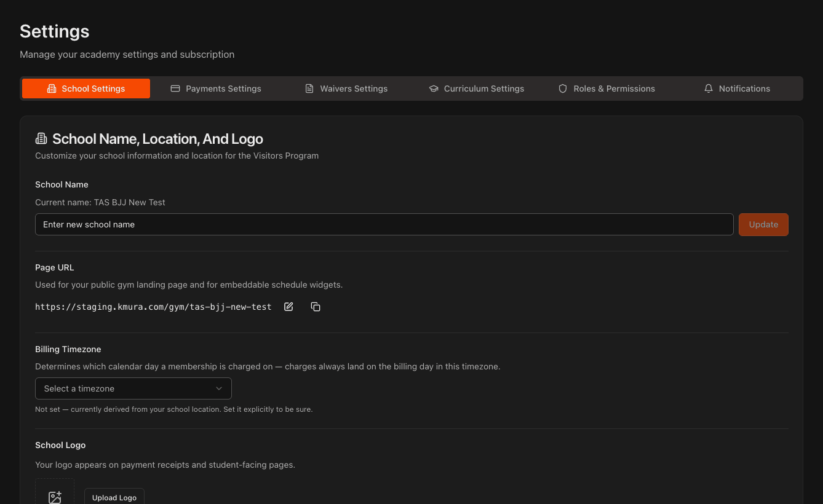The width and height of the screenshot is (823, 504).
Task: Click the Update school name button
Action: (x=763, y=224)
